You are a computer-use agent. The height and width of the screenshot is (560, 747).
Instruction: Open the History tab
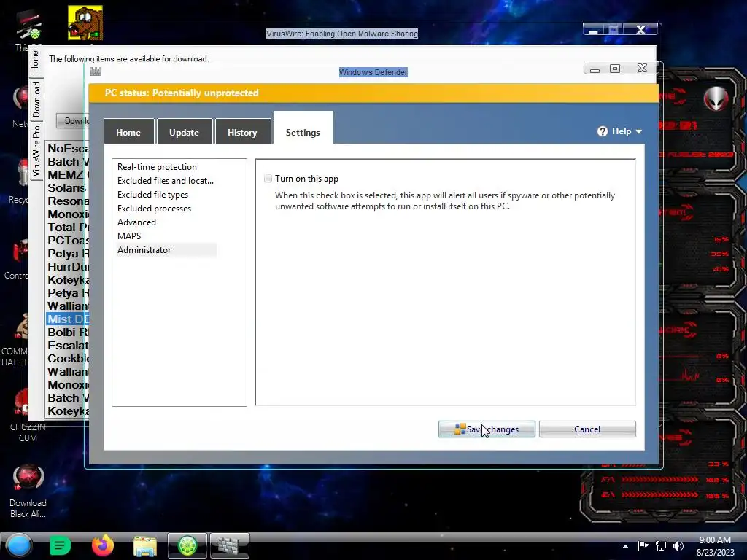click(x=242, y=132)
